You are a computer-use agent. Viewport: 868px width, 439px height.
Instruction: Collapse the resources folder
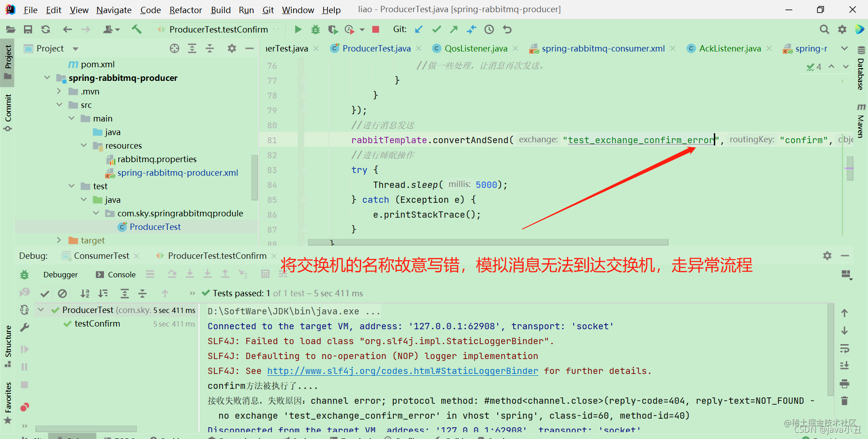coord(84,145)
